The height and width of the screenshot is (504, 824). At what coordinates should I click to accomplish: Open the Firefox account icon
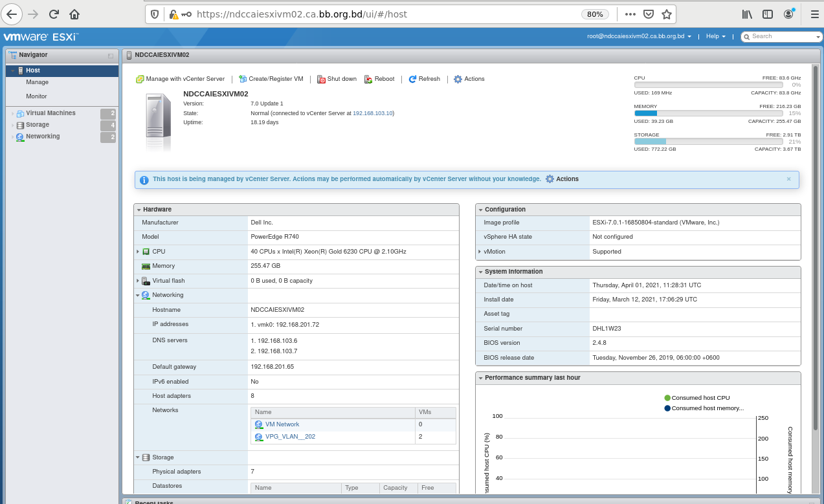click(x=788, y=14)
